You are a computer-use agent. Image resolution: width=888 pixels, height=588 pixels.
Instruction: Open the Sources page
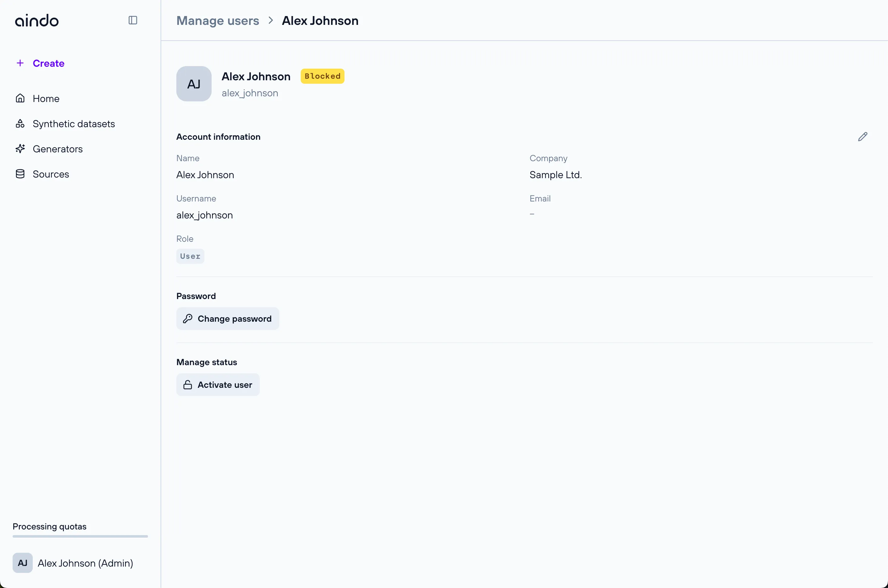[51, 174]
